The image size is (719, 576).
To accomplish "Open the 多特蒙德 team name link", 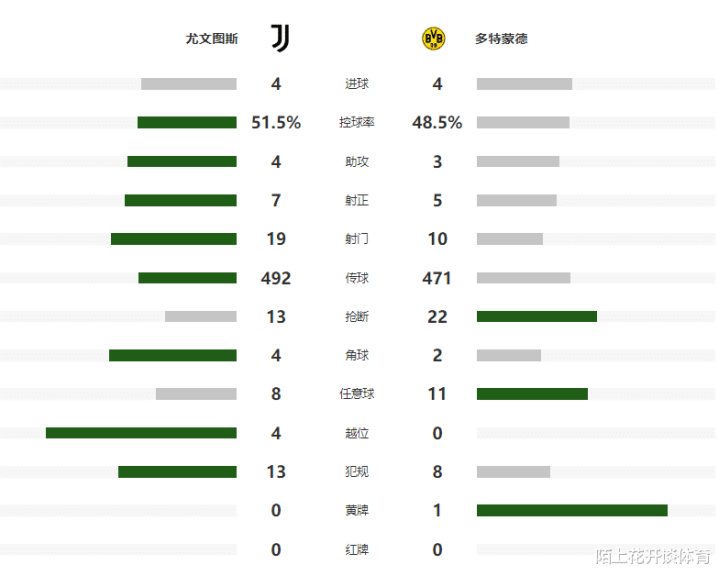I will point(501,39).
